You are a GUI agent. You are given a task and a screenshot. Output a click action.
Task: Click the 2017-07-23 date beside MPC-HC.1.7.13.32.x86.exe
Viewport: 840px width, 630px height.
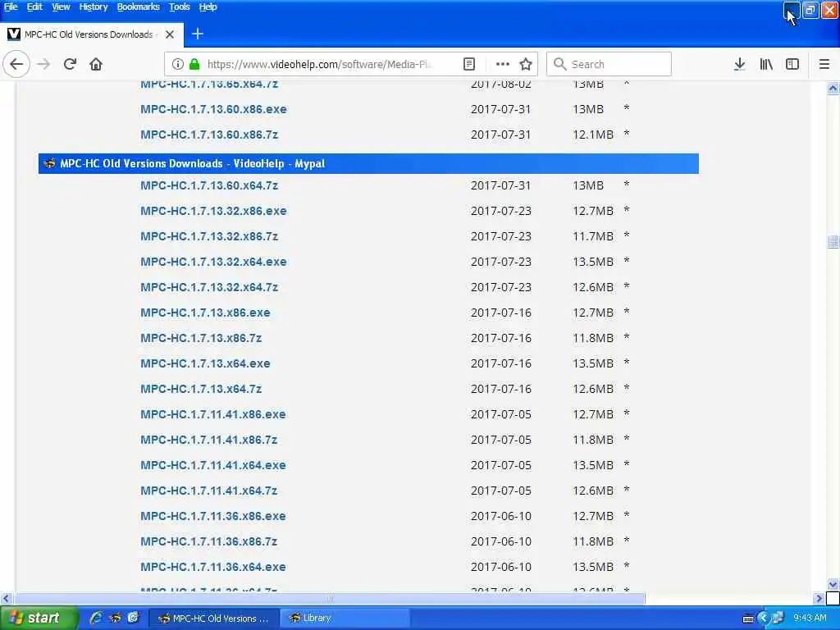click(x=501, y=211)
